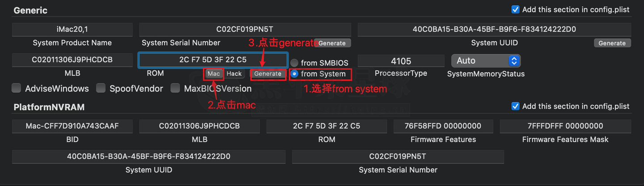Uncheck Generic 'Add this section in config.plist'
The height and width of the screenshot is (186, 644).
[x=515, y=9]
